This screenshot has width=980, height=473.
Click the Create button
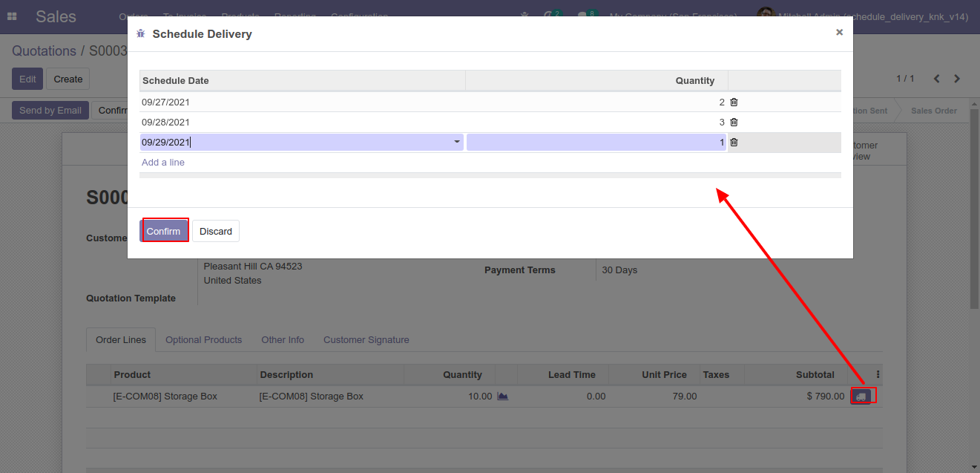click(x=68, y=79)
